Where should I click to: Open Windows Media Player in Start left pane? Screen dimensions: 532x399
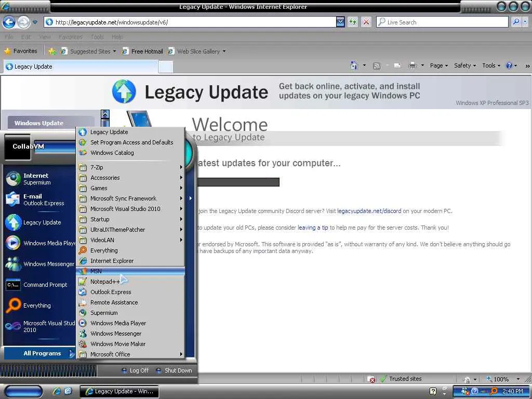click(39, 243)
